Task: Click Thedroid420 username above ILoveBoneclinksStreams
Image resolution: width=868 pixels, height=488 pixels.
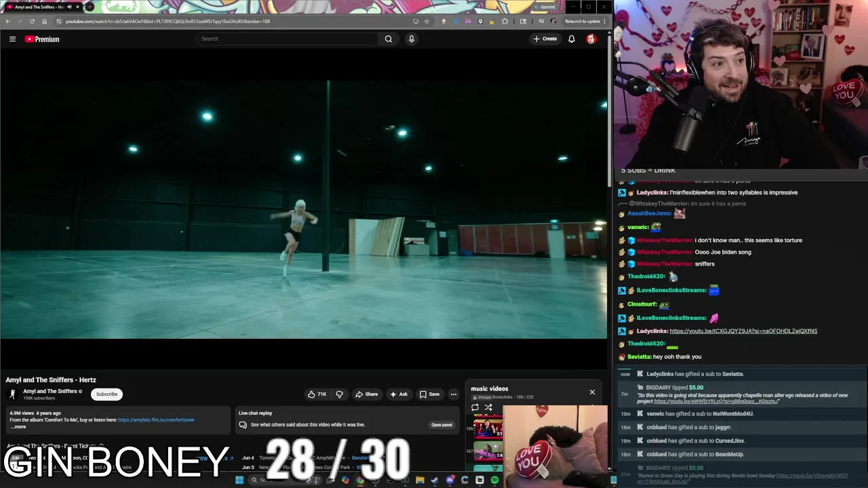Action: (646, 276)
